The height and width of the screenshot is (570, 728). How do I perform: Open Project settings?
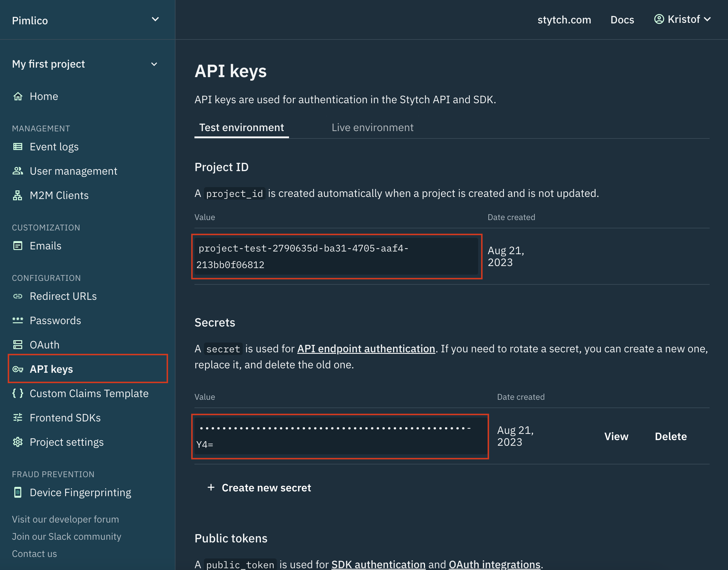coord(66,442)
